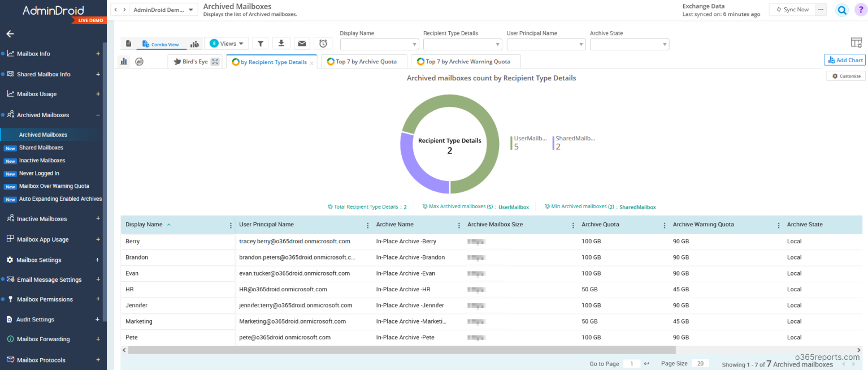Click the download export icon

[281, 44]
